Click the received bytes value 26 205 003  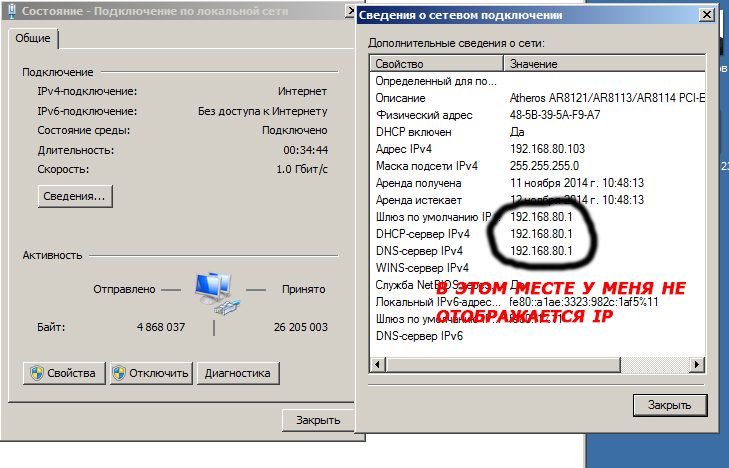(x=301, y=327)
